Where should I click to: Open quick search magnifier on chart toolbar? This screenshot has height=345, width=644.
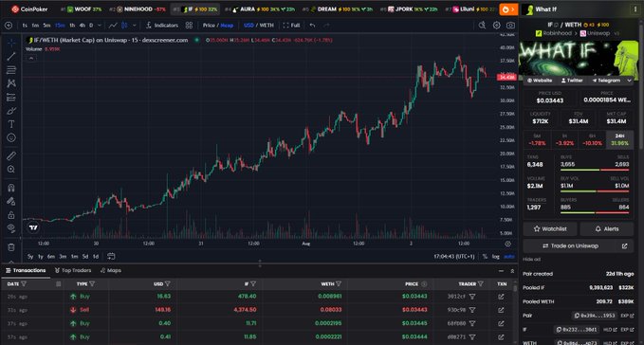482,26
